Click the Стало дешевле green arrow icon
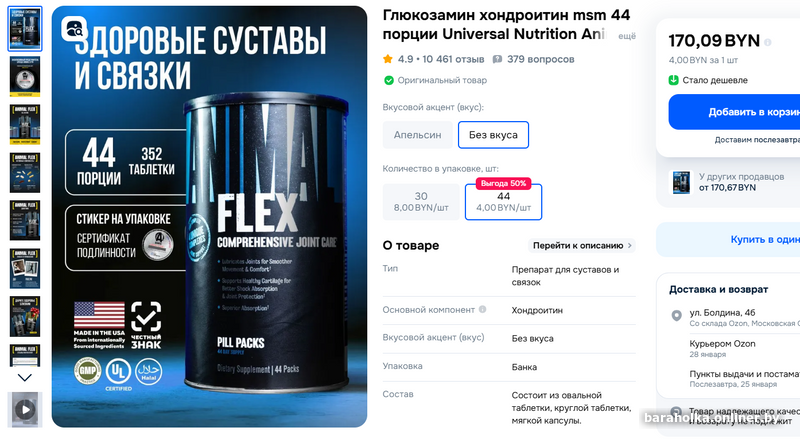Screen dimensions: 800x439 tap(673, 80)
